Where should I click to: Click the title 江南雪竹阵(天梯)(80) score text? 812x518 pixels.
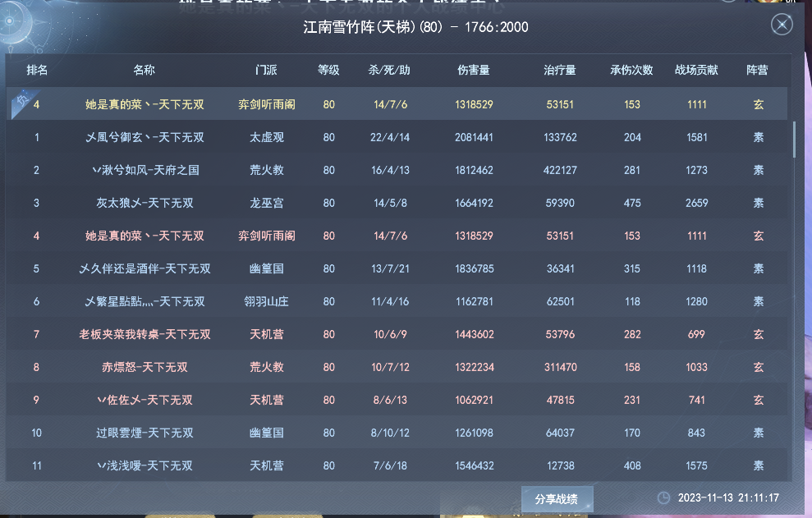coord(415,27)
